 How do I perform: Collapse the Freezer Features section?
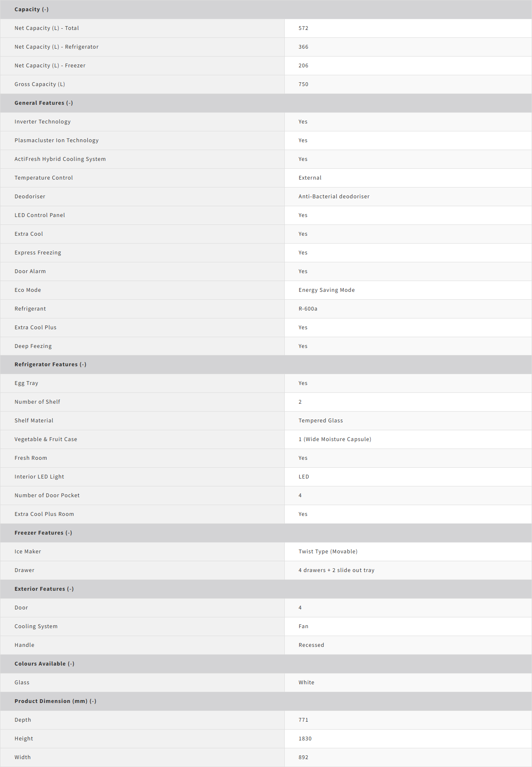pos(43,533)
